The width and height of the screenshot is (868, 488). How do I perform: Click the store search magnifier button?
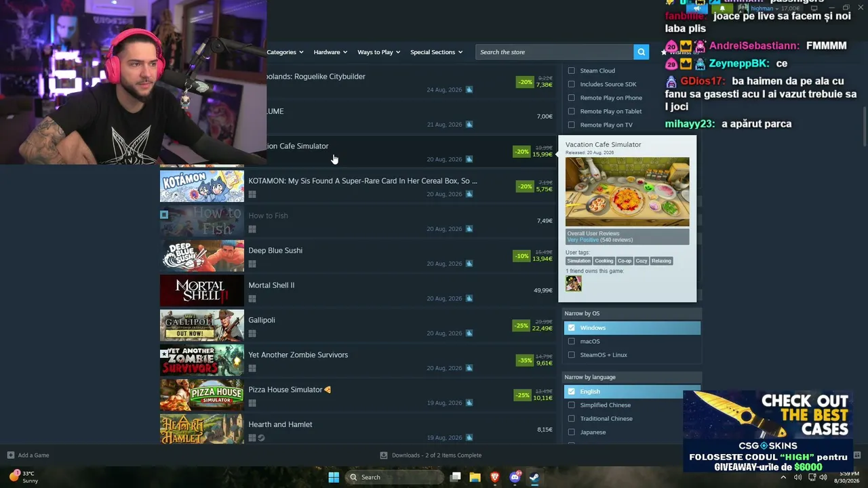641,52
